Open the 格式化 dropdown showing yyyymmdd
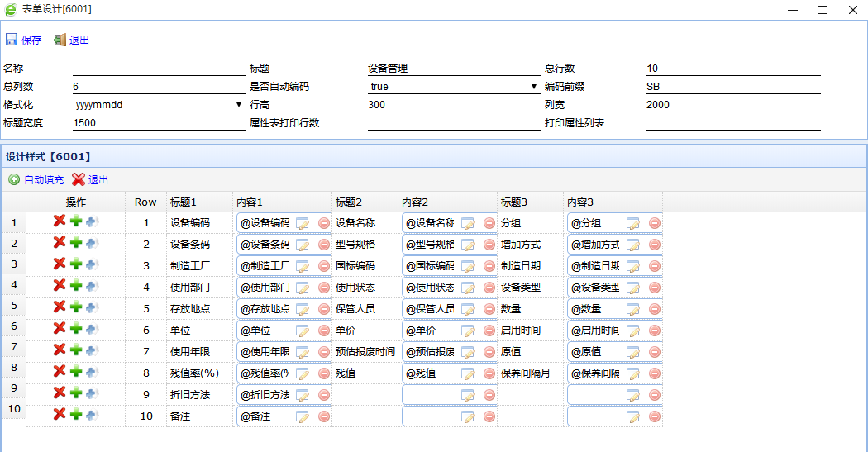Screen dimensions: 868x452 pos(239,105)
